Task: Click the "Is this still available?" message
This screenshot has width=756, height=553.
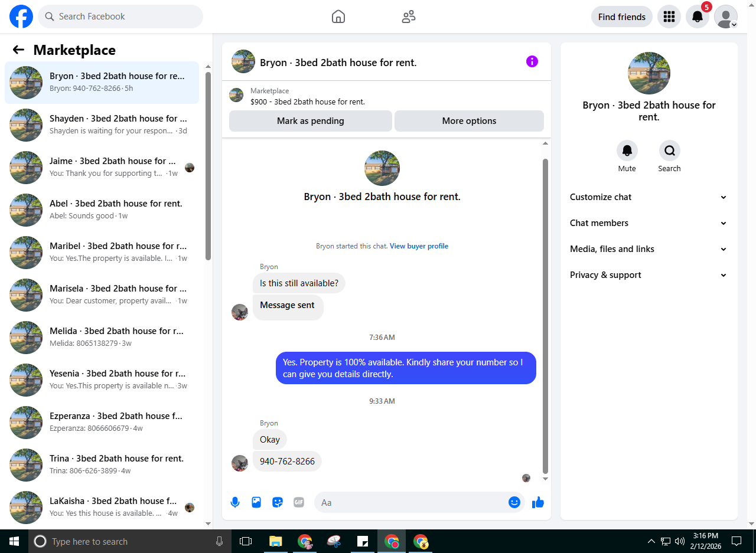Action: coord(299,283)
